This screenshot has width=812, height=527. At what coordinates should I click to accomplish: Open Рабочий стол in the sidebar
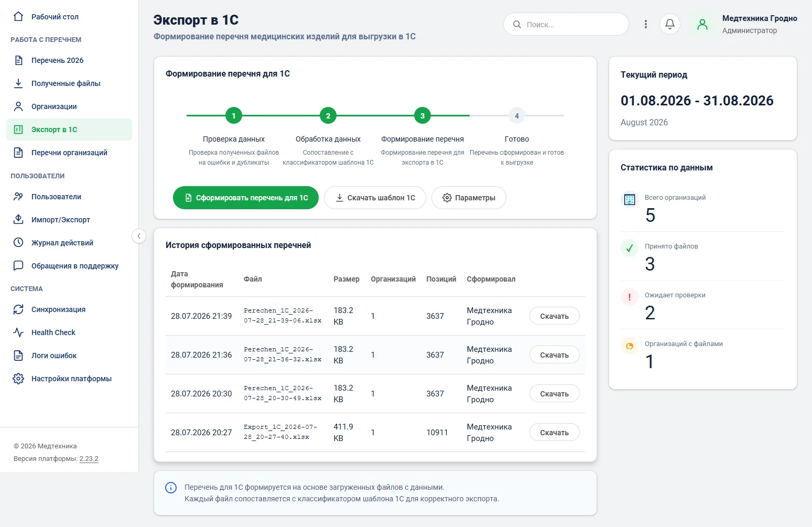[x=69, y=16]
